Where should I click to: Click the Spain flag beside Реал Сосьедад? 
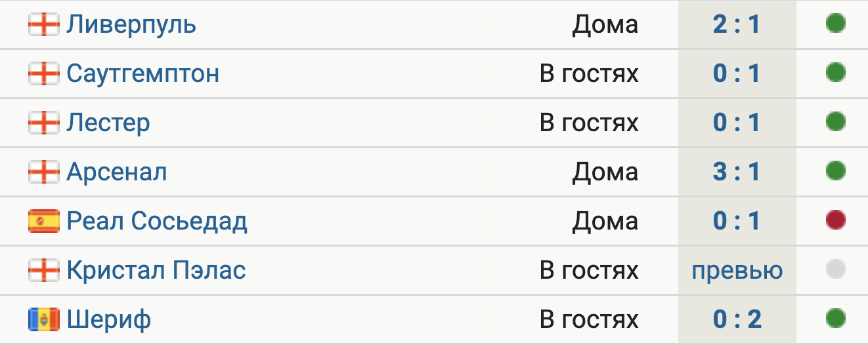[x=44, y=221]
